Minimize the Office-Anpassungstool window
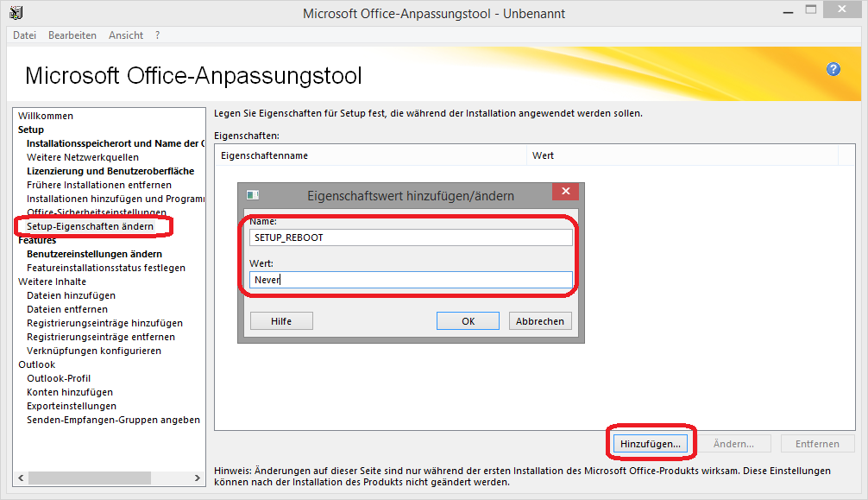Screen dimensions: 868x500 (789, 11)
